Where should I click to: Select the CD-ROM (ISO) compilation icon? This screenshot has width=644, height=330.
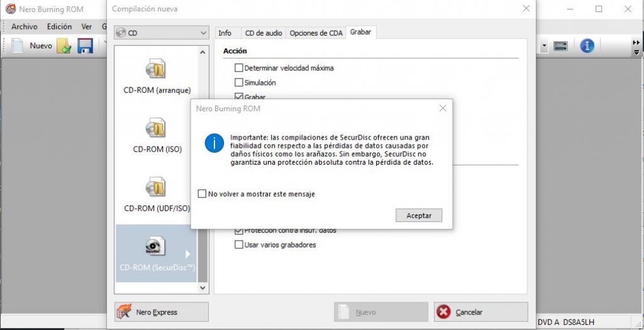tap(156, 128)
